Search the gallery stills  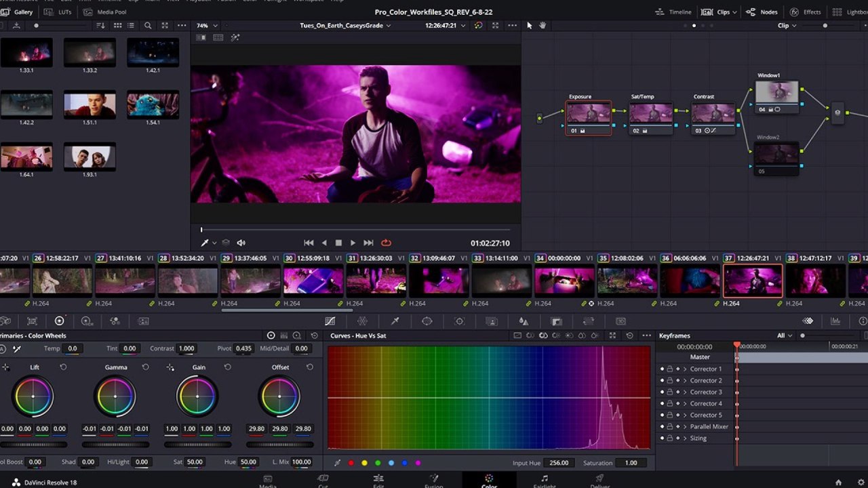click(148, 26)
